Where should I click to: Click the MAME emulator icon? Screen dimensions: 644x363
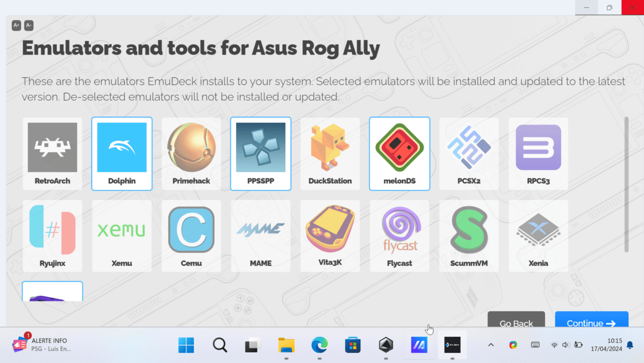click(x=260, y=230)
